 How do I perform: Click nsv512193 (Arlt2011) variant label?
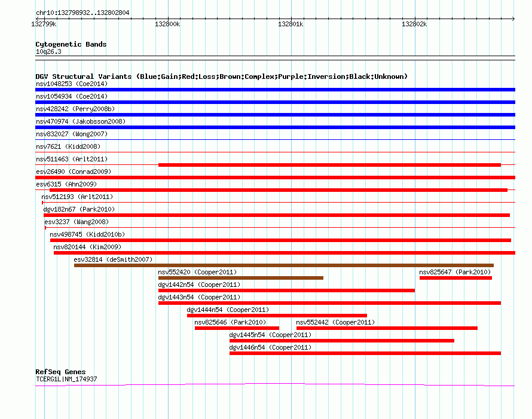click(77, 197)
